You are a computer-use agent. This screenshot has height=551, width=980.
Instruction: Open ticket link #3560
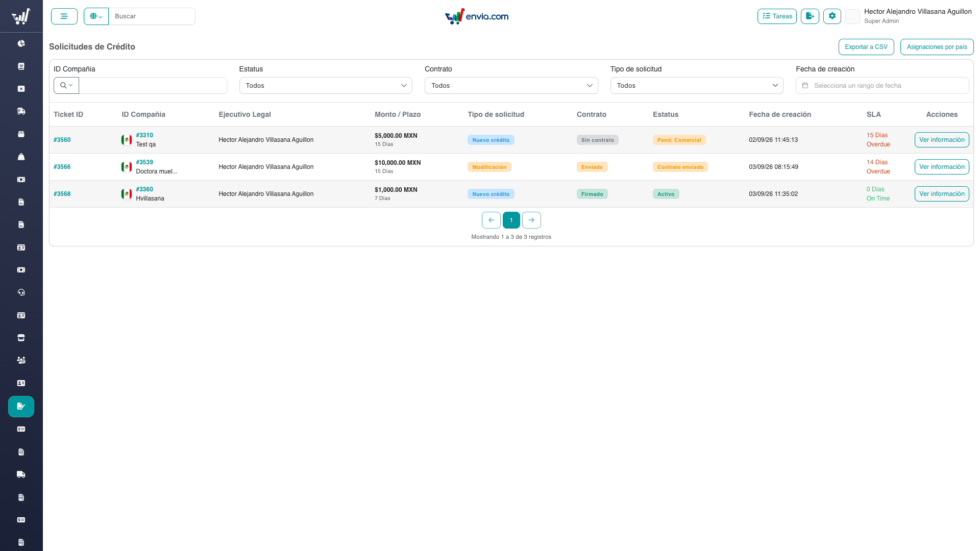[62, 140]
